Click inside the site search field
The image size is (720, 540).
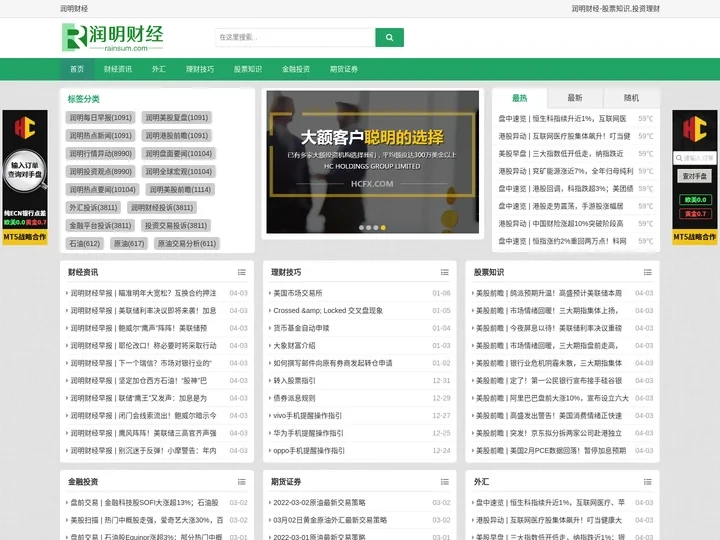(295, 38)
